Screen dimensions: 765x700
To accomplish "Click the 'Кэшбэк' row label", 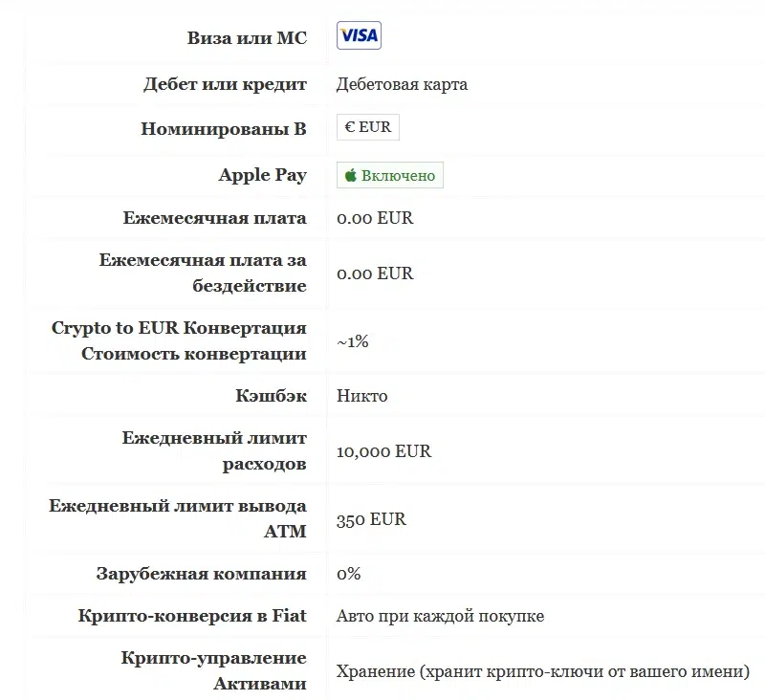I will [271, 396].
